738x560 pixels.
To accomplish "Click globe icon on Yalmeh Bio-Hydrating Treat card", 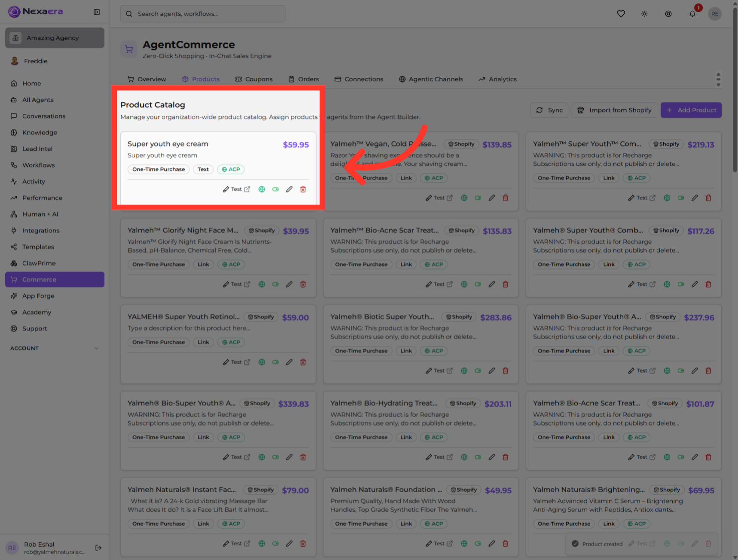I will coord(464,457).
